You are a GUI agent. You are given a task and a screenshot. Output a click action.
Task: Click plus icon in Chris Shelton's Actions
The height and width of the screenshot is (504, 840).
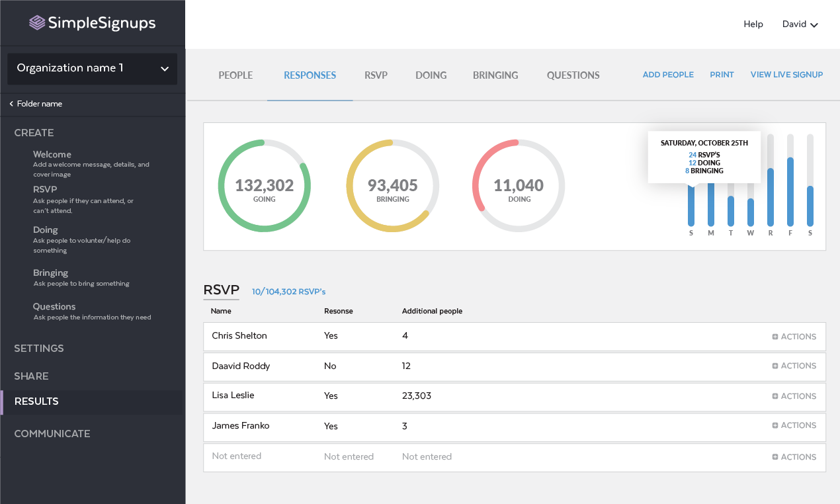point(775,337)
